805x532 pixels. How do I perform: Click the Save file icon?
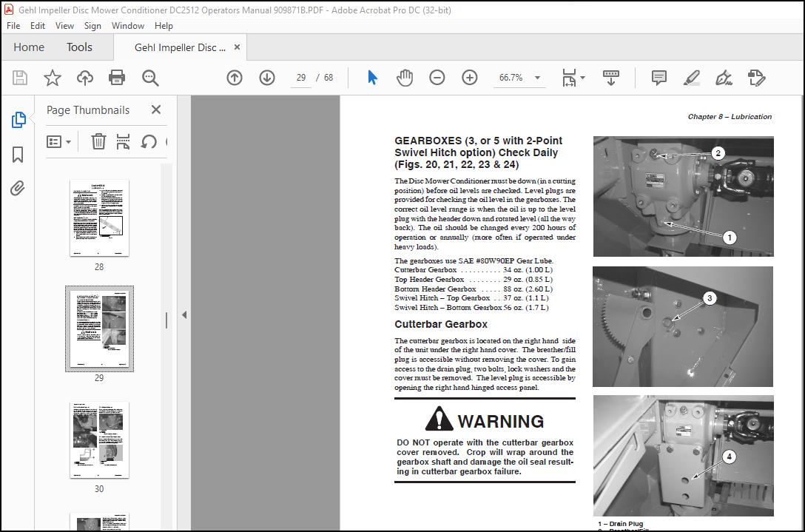click(19, 78)
